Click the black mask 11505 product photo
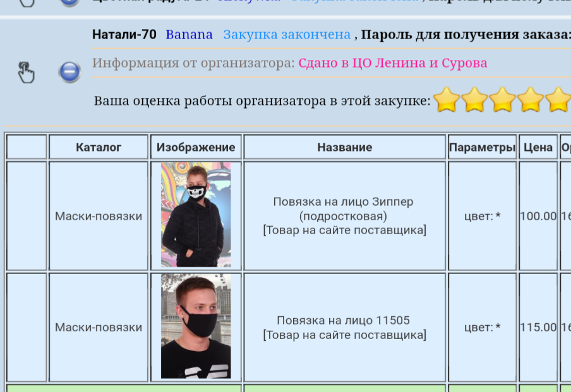The width and height of the screenshot is (571, 392). 195,326
